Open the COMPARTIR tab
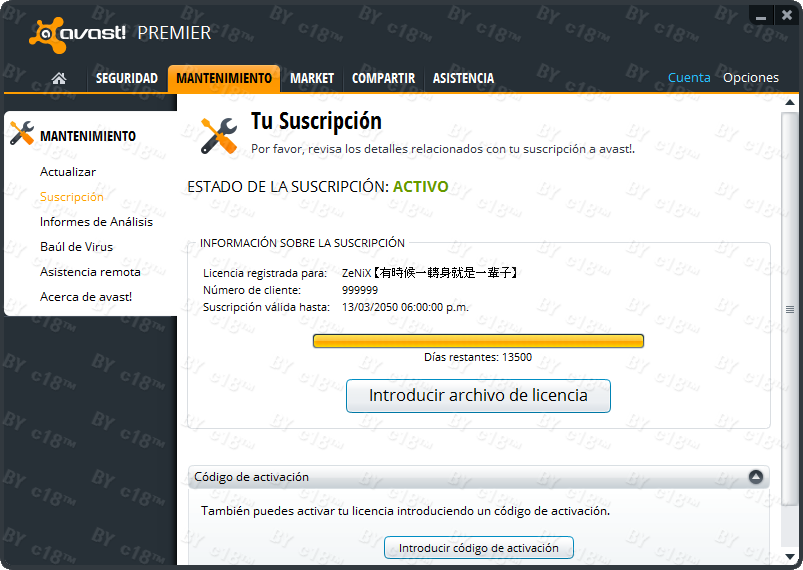Image resolution: width=803 pixels, height=570 pixels. click(383, 78)
